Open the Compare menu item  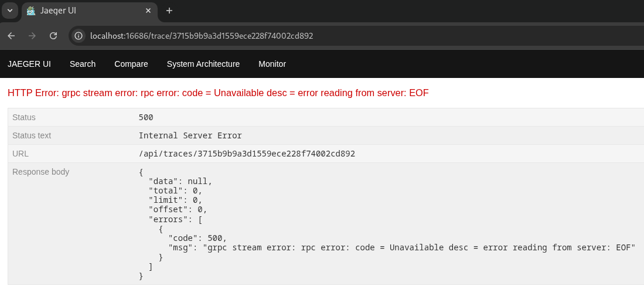tap(131, 64)
